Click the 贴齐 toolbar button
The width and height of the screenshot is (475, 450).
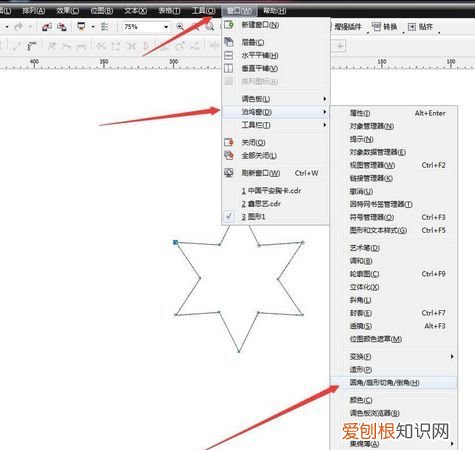click(x=420, y=27)
